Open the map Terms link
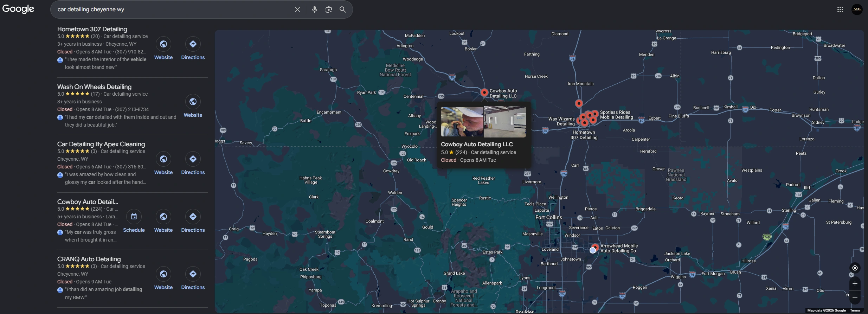This screenshot has width=868, height=314. 855,310
